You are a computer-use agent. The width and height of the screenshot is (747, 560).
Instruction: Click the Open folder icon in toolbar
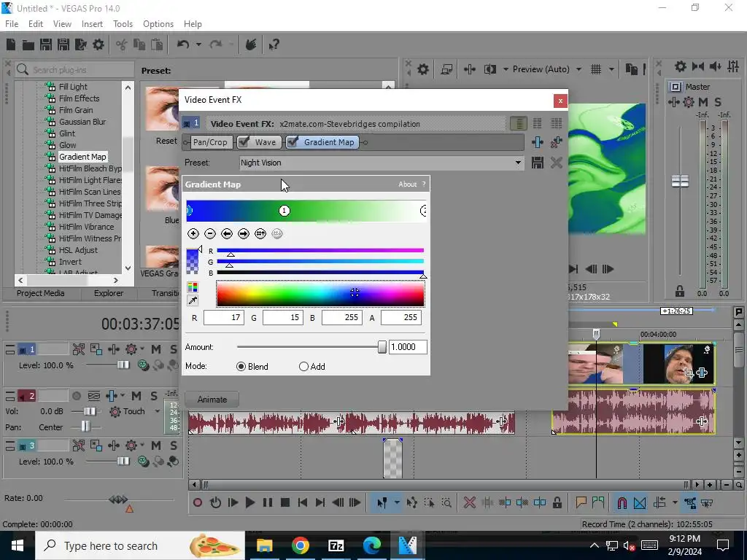tap(28, 44)
